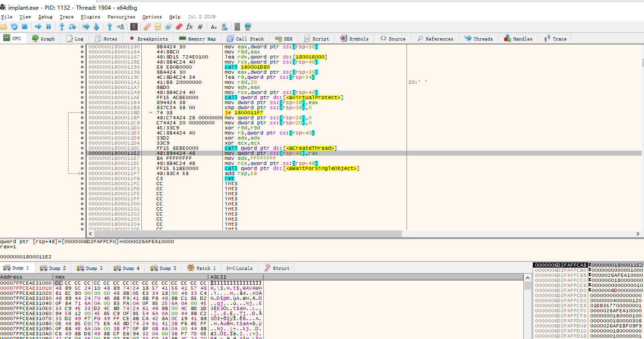Expand the Plugins menu
The image size is (644, 339).
coord(90,17)
